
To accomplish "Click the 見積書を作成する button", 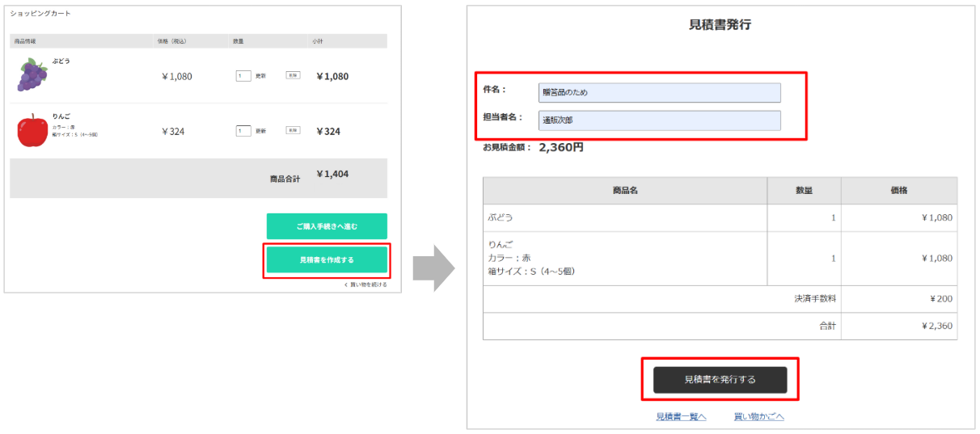I will coord(327,260).
